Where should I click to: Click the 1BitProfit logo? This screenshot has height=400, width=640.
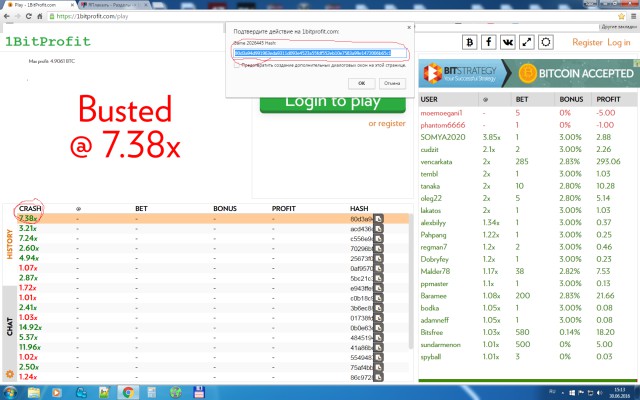click(x=48, y=42)
